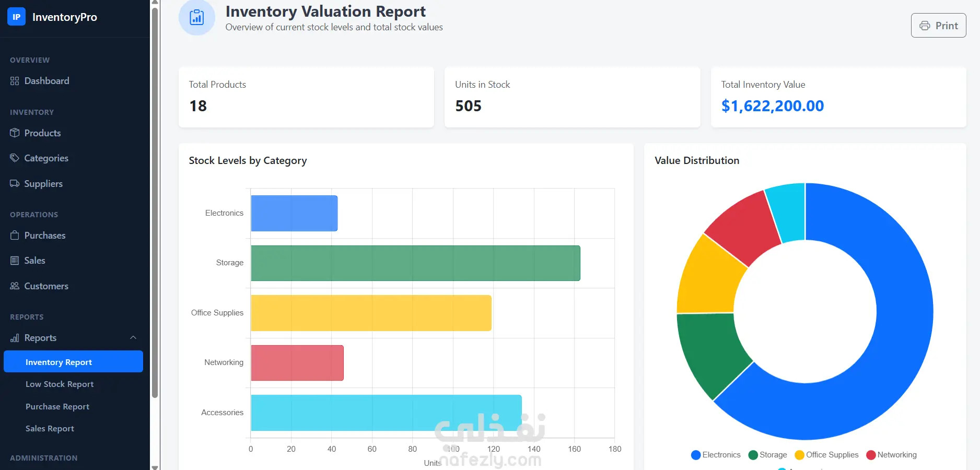980x470 pixels.
Task: Click the Print button
Action: [938, 26]
